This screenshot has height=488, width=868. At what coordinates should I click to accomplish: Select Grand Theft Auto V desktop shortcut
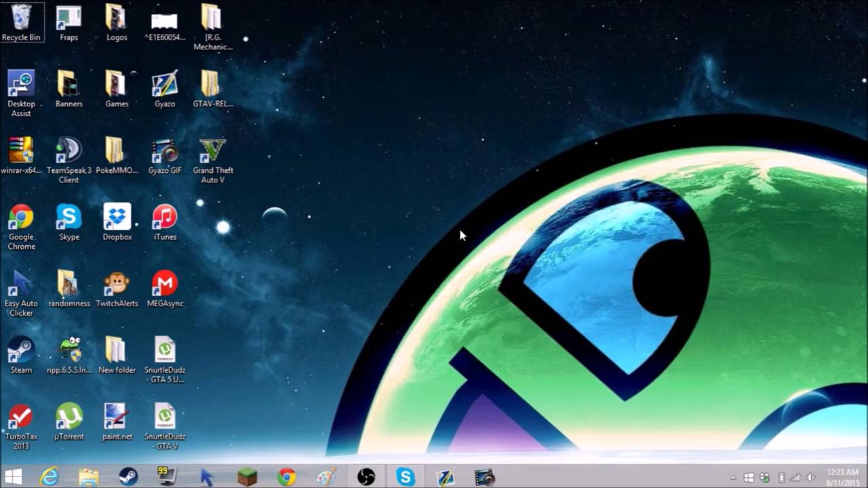[x=212, y=160]
